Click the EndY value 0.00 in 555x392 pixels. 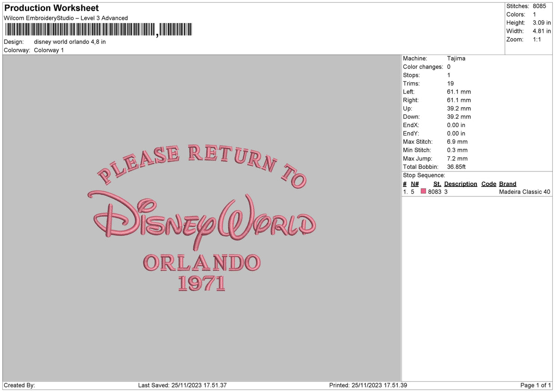(x=456, y=133)
